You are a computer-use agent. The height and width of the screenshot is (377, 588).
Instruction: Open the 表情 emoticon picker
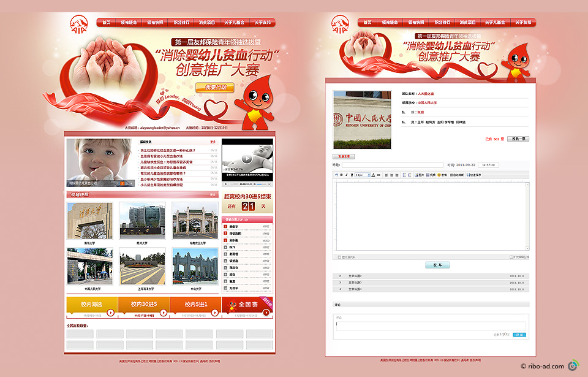442,175
